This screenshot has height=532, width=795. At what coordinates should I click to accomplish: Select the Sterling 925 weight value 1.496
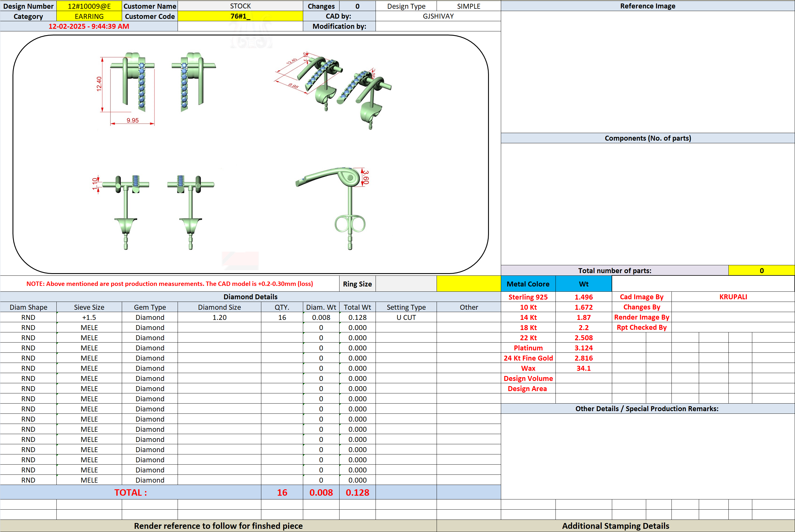point(583,297)
